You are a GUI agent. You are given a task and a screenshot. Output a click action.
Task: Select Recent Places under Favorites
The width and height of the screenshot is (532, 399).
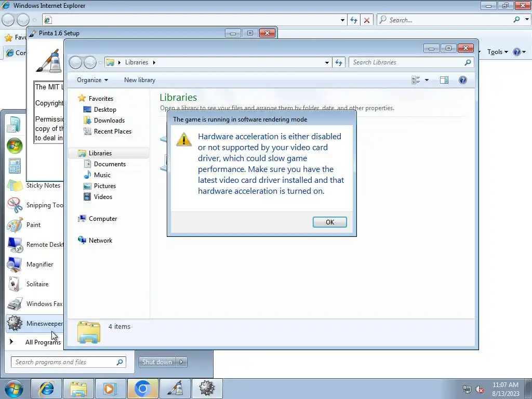point(112,131)
